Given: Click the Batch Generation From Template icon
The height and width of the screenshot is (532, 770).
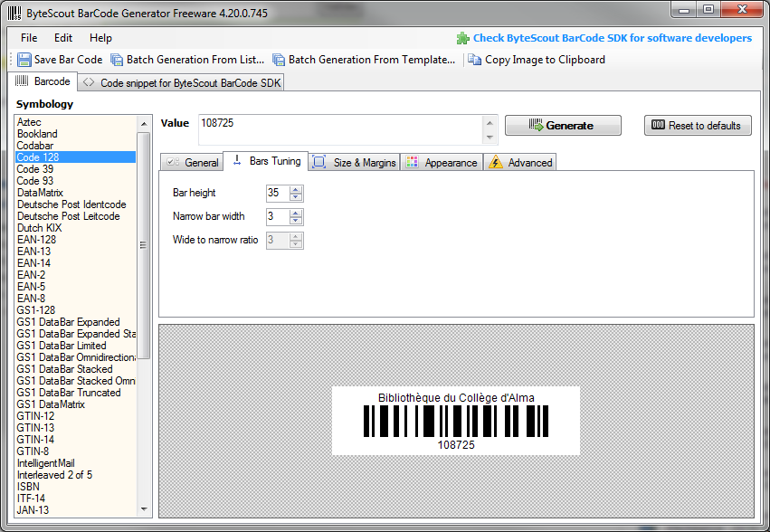Looking at the screenshot, I should tap(279, 60).
